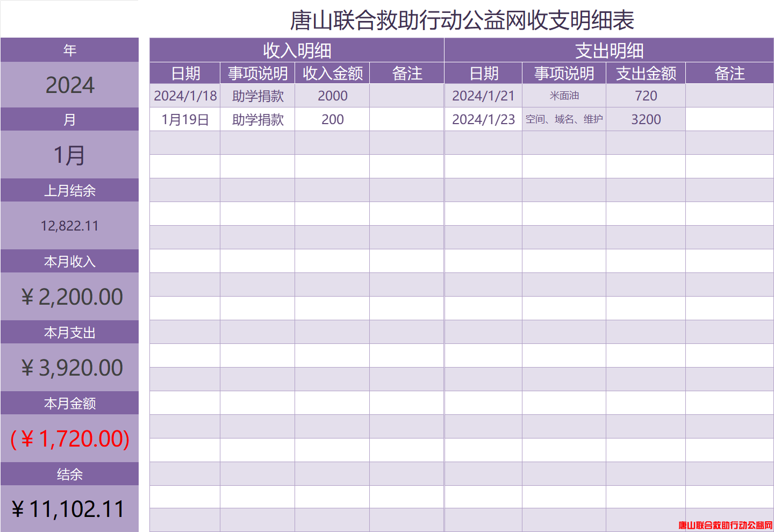Click the 2024 year value cell
Viewport: 774px width, 532px height.
[70, 85]
